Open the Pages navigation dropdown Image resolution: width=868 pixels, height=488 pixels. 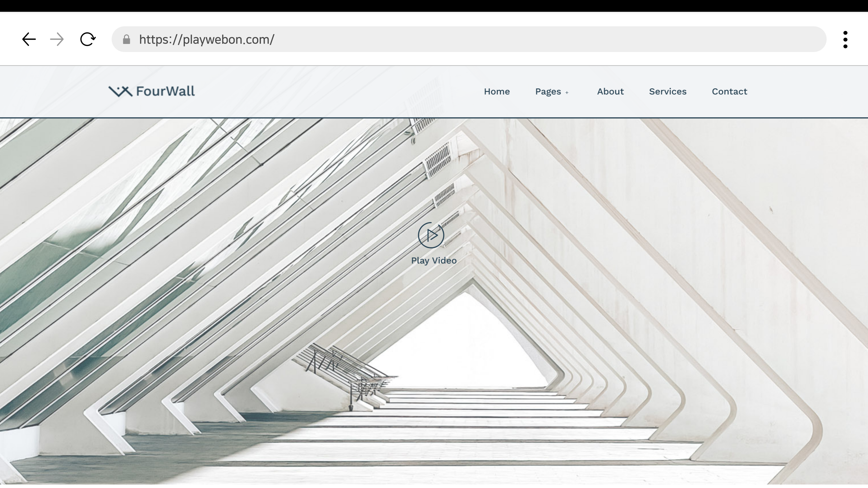(548, 92)
